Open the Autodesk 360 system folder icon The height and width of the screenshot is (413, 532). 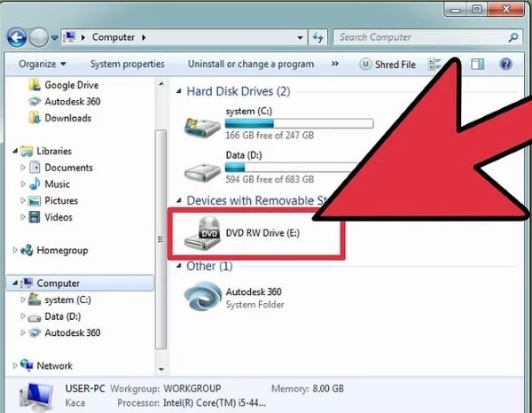202,298
